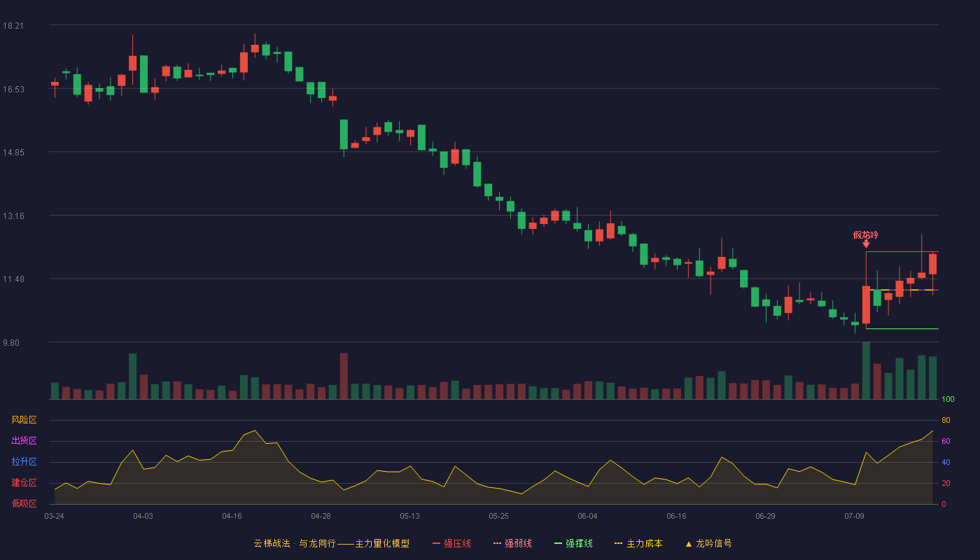Image resolution: width=980 pixels, height=560 pixels.
Task: Toggle the 主力成本 legend label
Action: pyautogui.click(x=644, y=543)
